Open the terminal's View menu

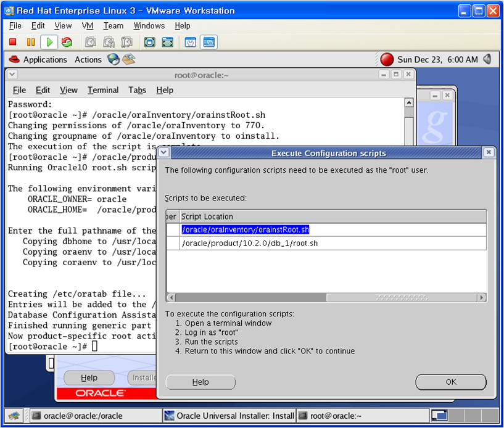click(x=69, y=90)
